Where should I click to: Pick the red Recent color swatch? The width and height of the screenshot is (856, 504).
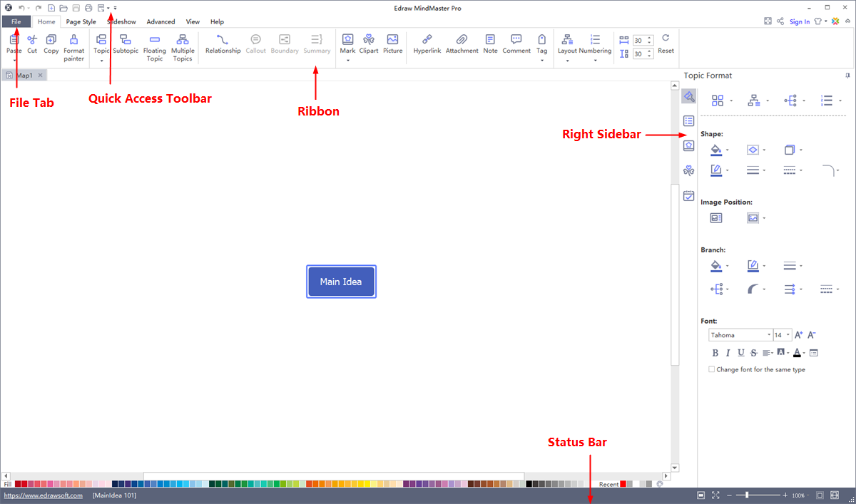[623, 484]
